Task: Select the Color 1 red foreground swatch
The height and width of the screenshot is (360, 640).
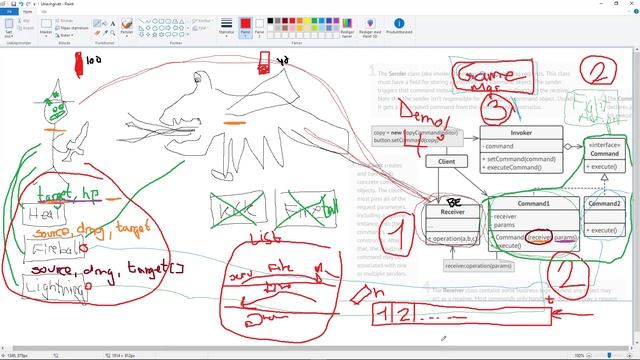Action: click(245, 28)
